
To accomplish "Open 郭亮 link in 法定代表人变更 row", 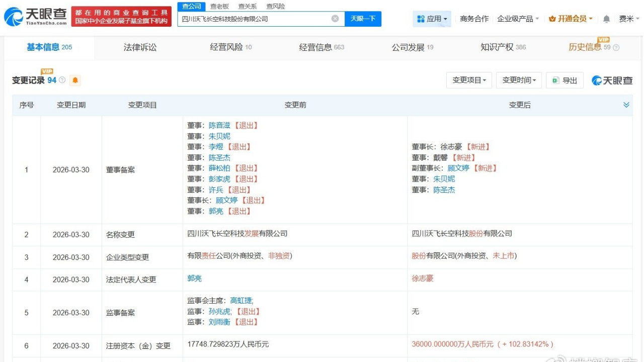I will point(194,278).
